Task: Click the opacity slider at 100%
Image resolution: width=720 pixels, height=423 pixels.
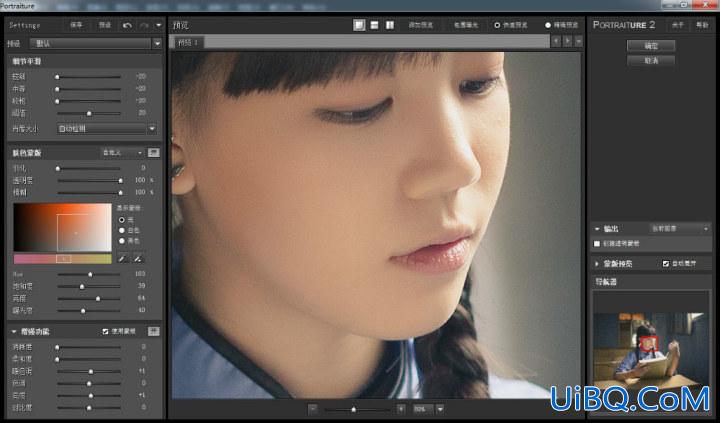Action: [x=89, y=180]
